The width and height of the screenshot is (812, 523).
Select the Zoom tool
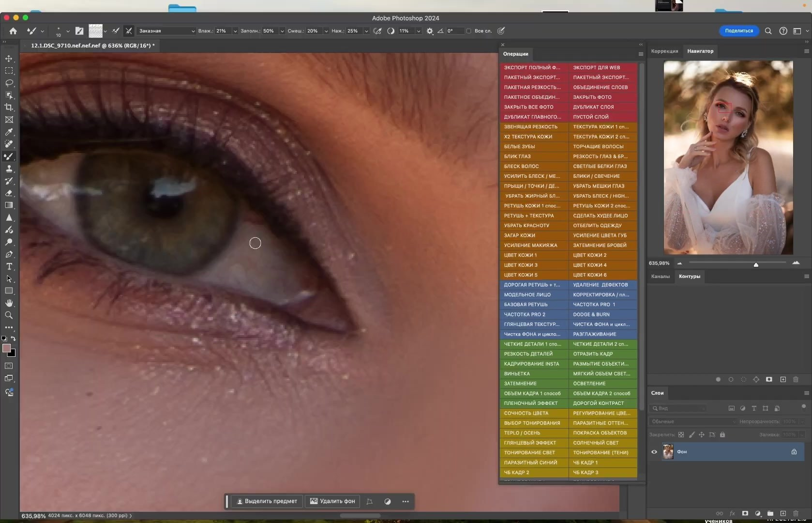[9, 315]
